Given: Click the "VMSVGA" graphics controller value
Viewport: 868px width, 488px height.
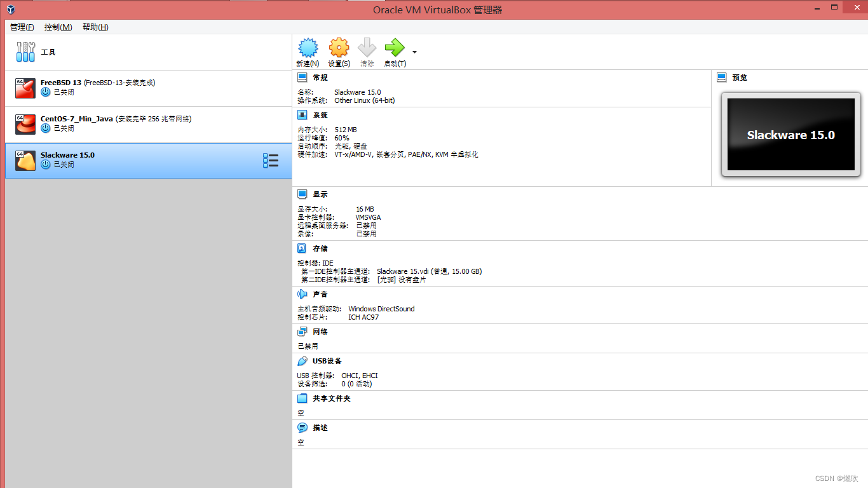Looking at the screenshot, I should 369,217.
